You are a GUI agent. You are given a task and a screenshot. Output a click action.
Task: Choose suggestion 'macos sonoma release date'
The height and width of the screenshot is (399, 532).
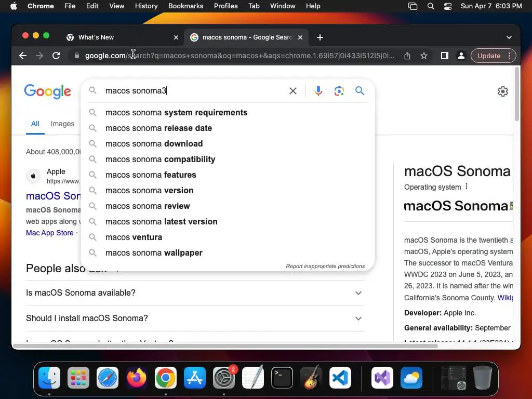click(x=228, y=128)
